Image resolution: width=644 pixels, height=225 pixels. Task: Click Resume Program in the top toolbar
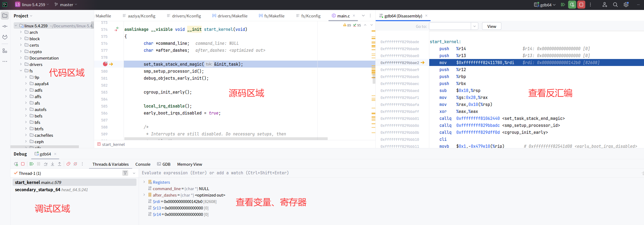click(x=563, y=5)
